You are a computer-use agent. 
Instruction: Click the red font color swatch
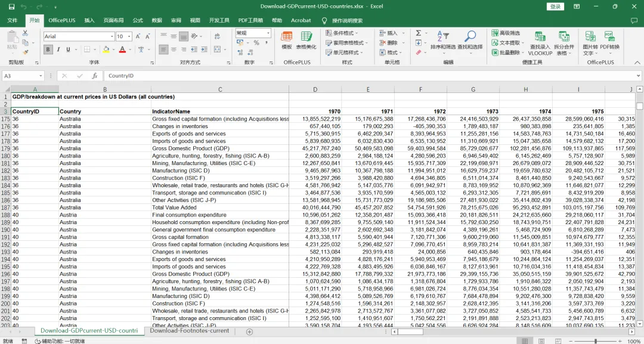pos(122,49)
